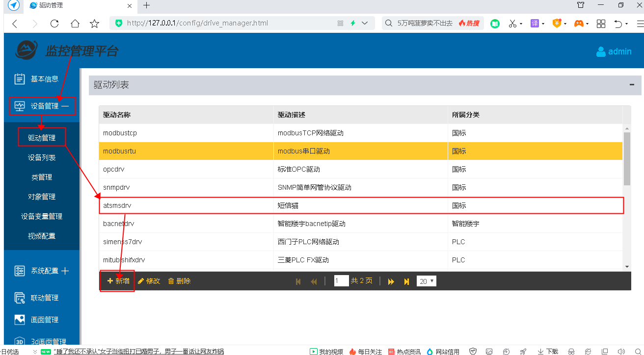This screenshot has height=355, width=644.
Task: Select 视频配置 in the sidebar
Action: 42,236
